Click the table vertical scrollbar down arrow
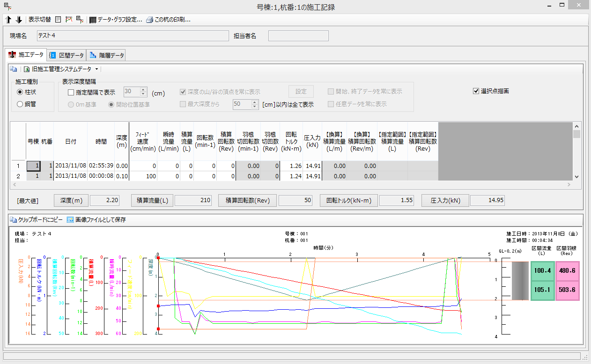This screenshot has height=364, width=591. click(x=576, y=177)
